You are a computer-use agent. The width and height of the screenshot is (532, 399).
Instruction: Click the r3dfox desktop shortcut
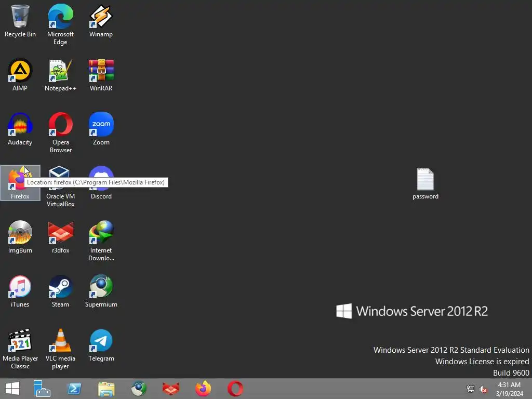click(60, 237)
